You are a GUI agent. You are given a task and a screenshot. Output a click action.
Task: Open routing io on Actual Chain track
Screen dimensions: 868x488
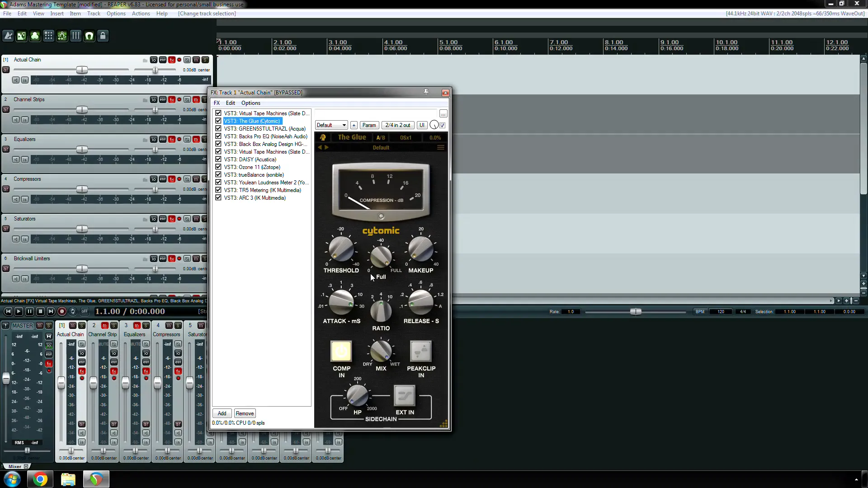click(x=154, y=60)
